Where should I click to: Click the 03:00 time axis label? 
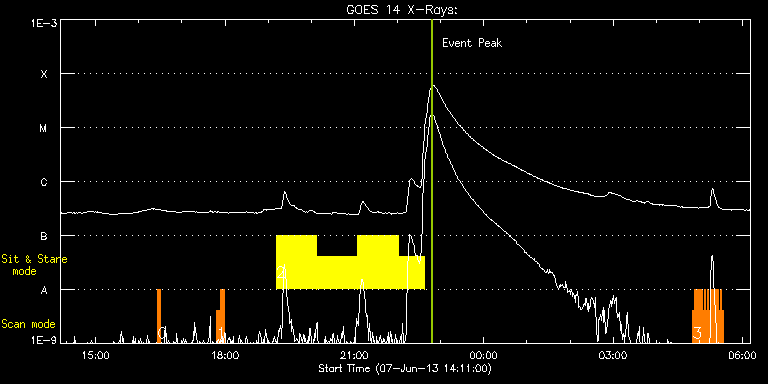pyautogui.click(x=613, y=356)
